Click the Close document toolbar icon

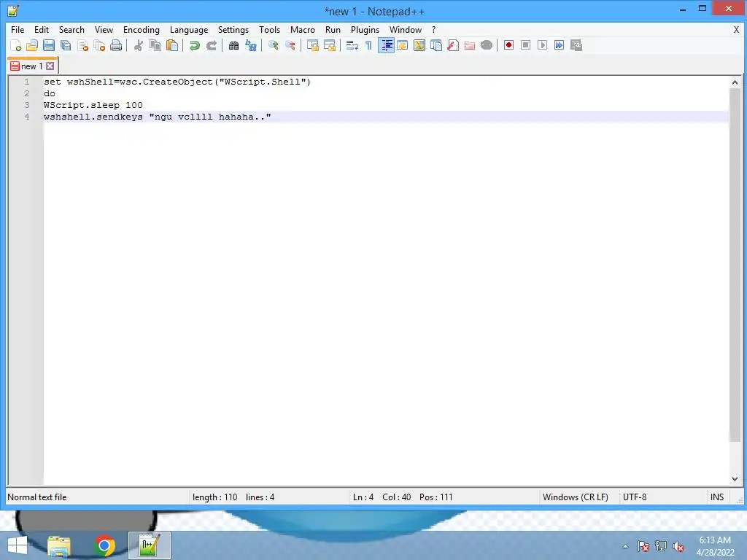pyautogui.click(x=82, y=45)
